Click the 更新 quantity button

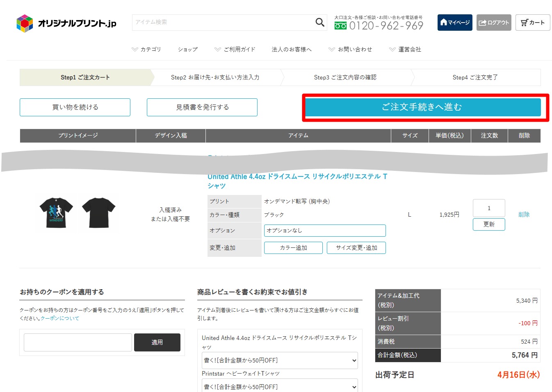click(489, 224)
